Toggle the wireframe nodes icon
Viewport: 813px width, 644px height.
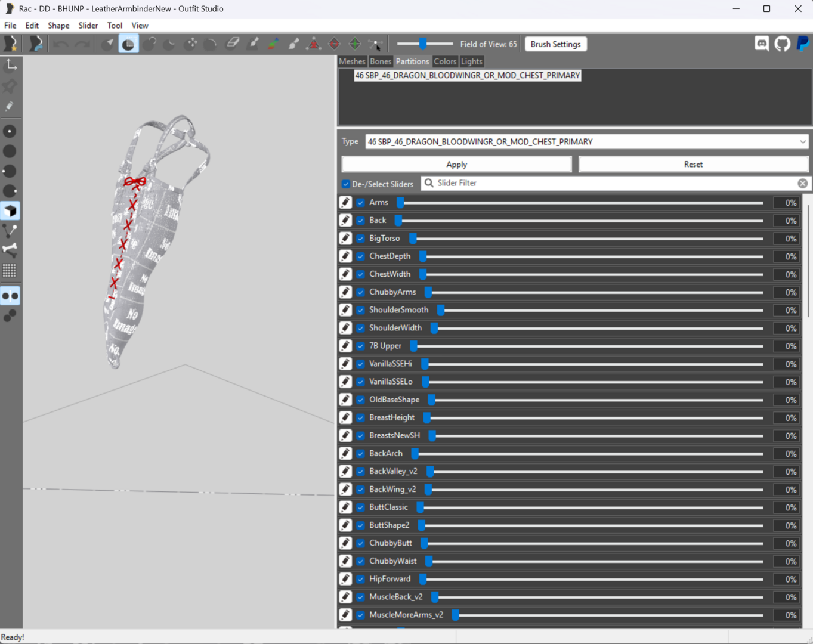pos(10,230)
